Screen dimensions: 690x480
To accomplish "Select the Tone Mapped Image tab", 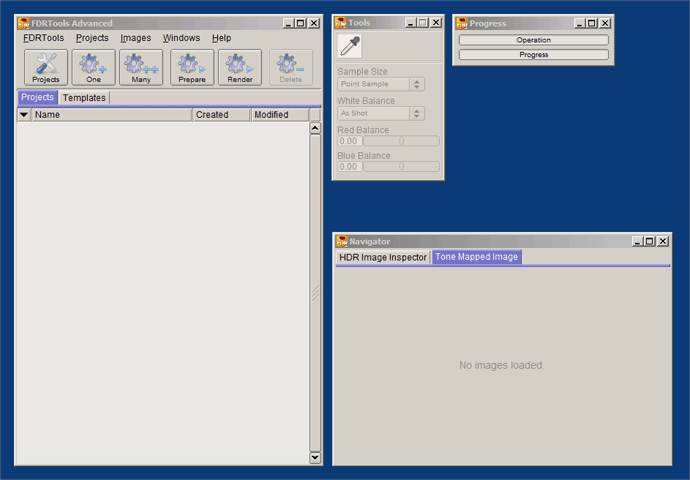I will click(x=477, y=257).
